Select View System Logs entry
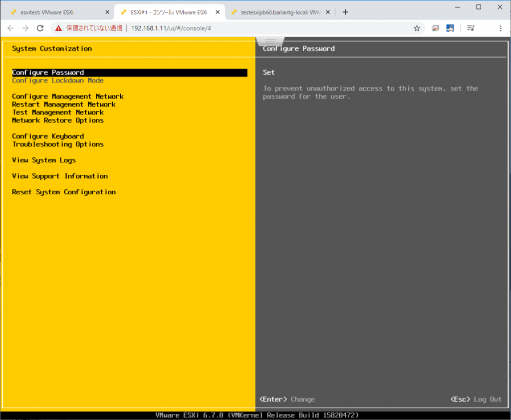511x420 pixels. [x=44, y=160]
